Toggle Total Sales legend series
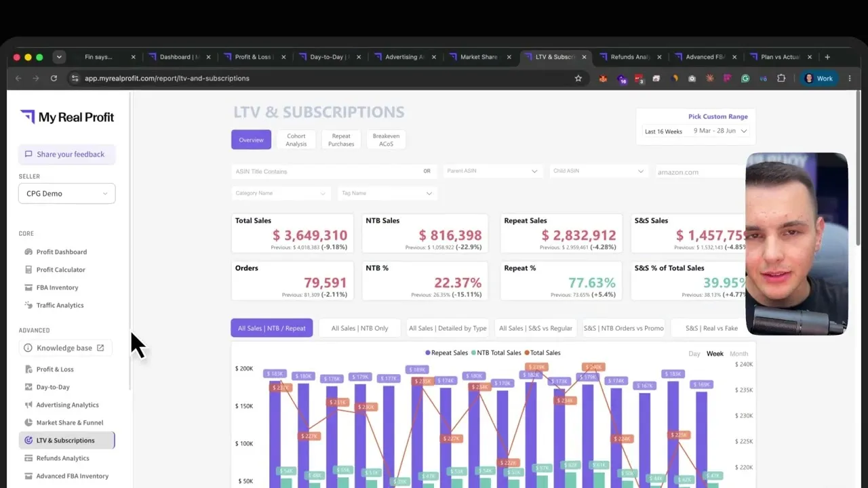 pos(542,352)
